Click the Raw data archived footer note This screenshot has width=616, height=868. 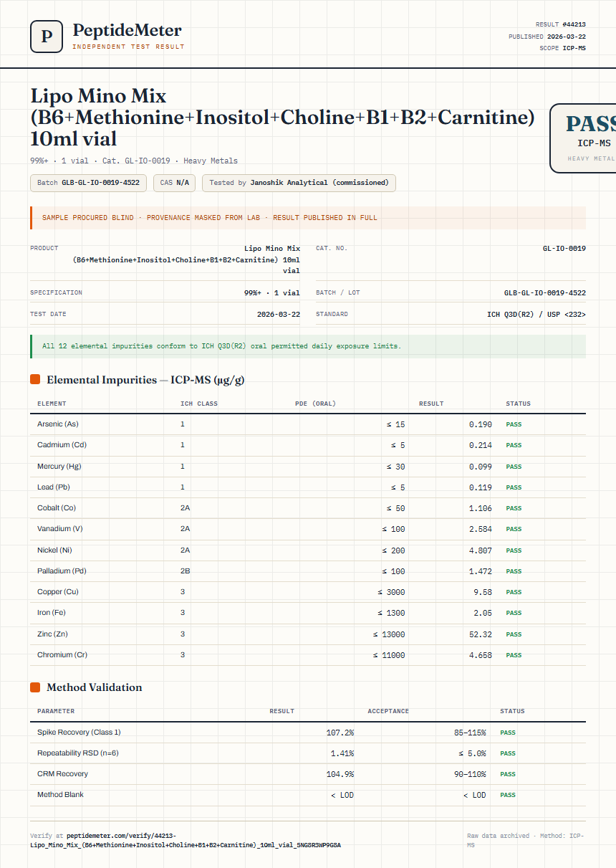coord(526,840)
